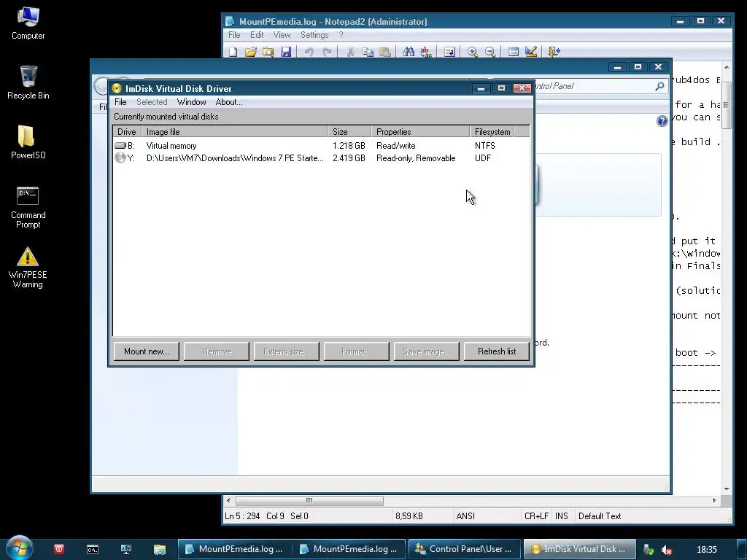Open the ? help menu in Notepad2
Image resolution: width=747 pixels, height=560 pixels.
341,35
